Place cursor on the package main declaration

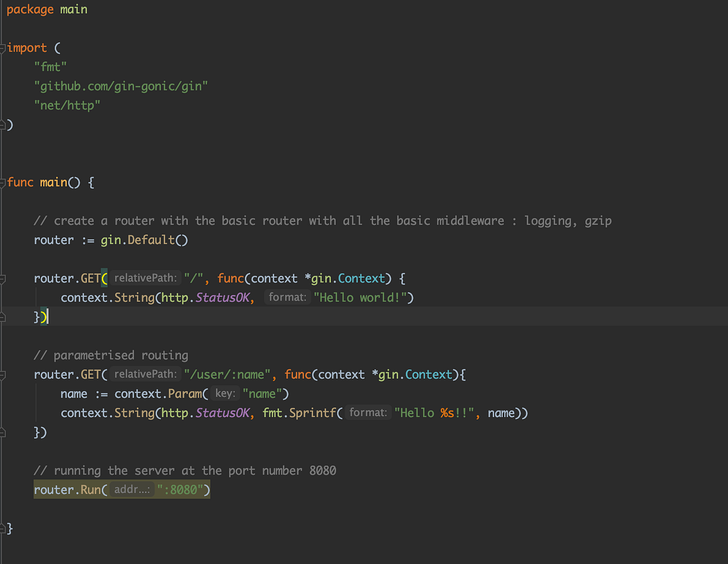[x=47, y=9]
